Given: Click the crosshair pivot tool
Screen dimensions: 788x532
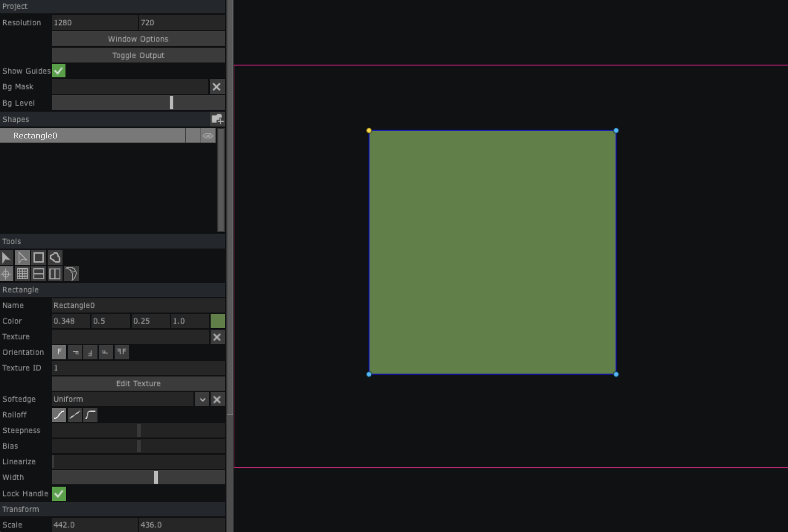Looking at the screenshot, I should (6, 274).
